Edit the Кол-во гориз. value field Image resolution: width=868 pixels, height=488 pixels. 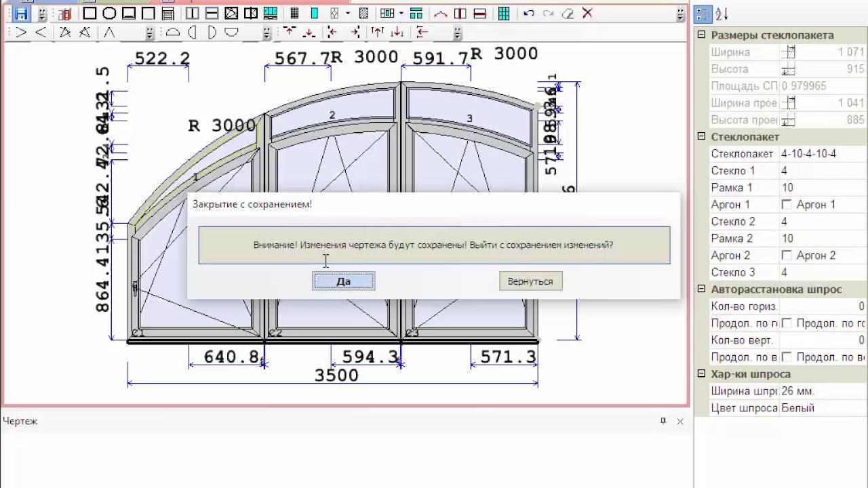823,306
